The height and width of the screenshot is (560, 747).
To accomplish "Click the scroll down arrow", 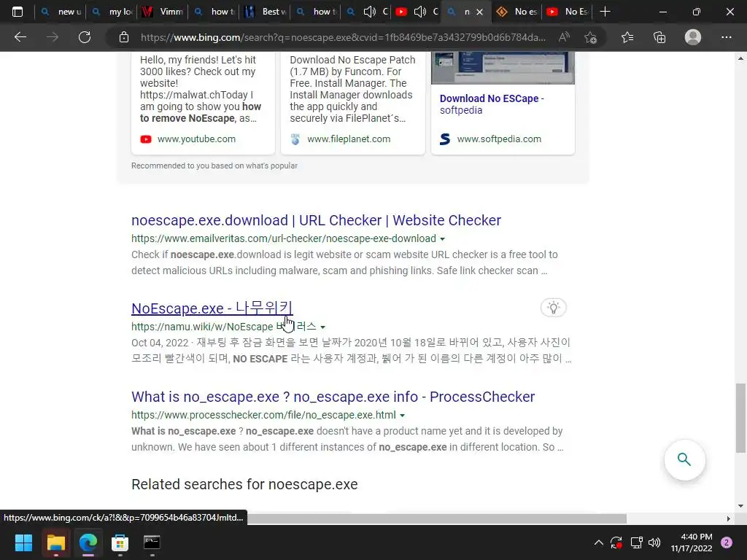I will click(x=740, y=506).
